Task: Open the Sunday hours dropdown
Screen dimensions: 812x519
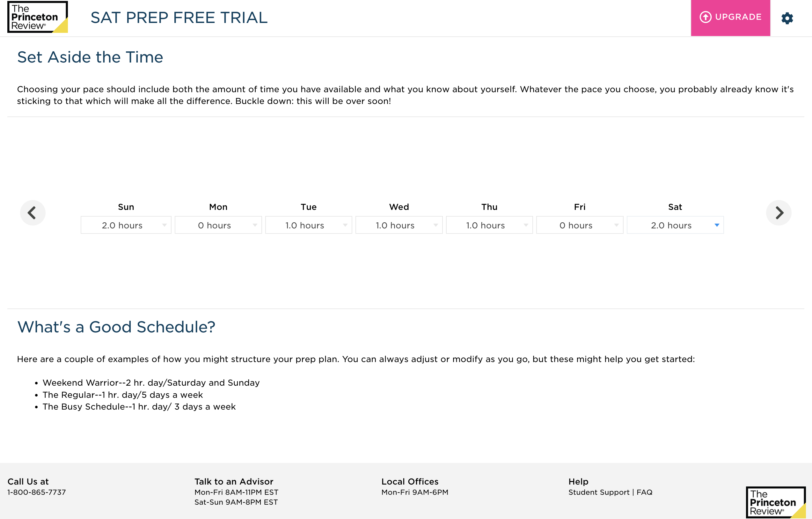Action: [126, 225]
